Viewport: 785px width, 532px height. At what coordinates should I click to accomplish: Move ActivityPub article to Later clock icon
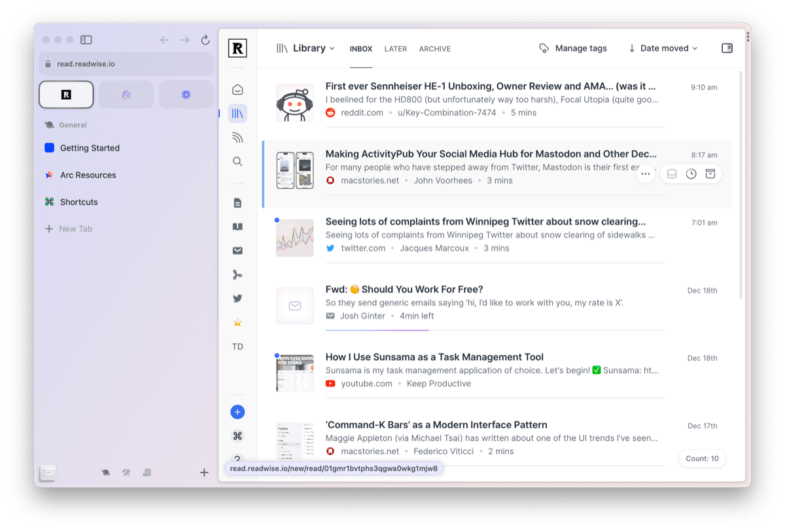(x=691, y=174)
